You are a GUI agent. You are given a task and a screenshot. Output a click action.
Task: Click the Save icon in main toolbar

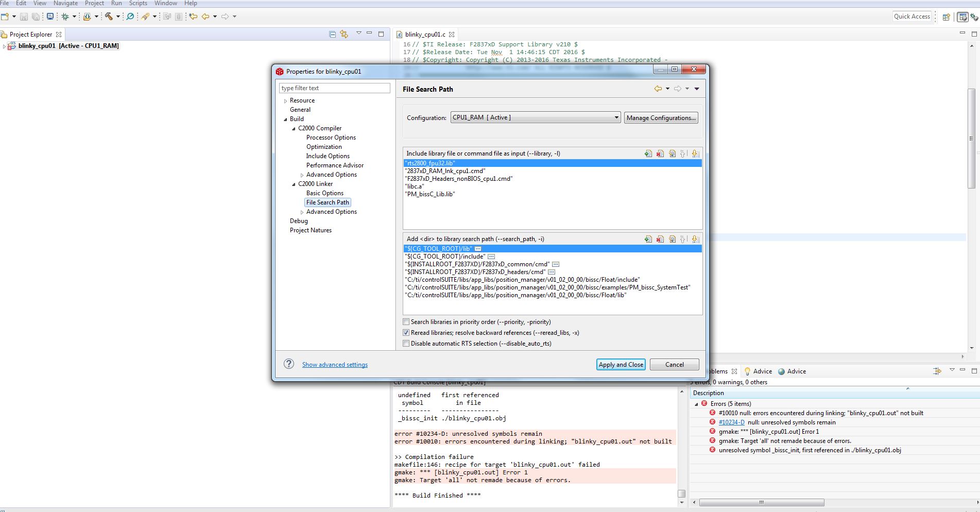tap(24, 16)
